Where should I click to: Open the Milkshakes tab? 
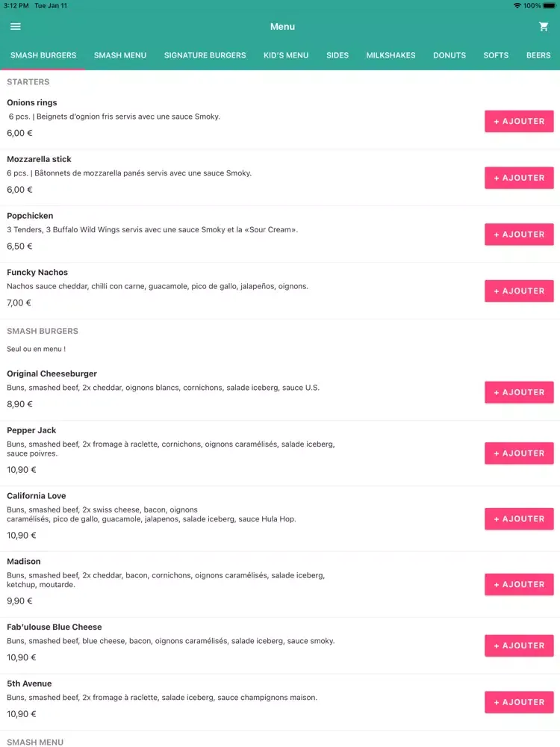391,55
